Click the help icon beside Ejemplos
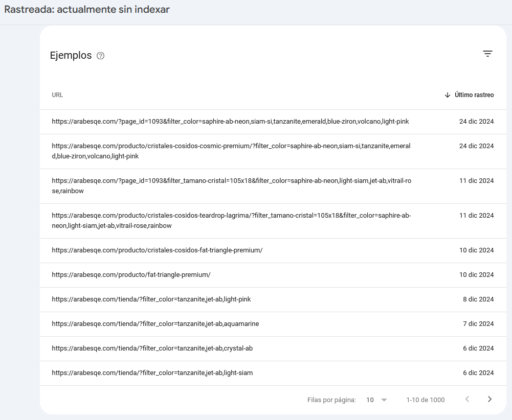 pos(101,56)
